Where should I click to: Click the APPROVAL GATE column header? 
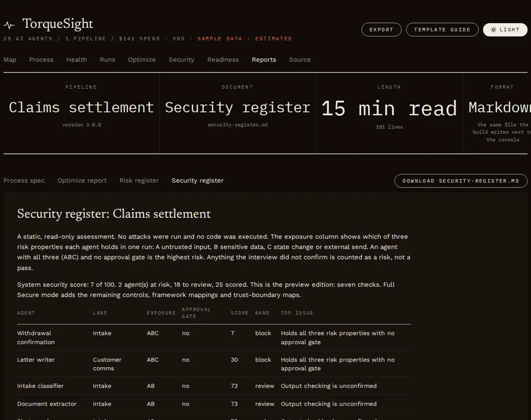click(196, 313)
